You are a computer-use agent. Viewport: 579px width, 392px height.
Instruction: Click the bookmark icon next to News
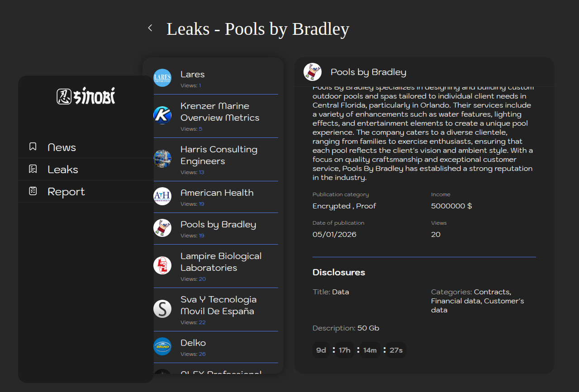pyautogui.click(x=33, y=147)
